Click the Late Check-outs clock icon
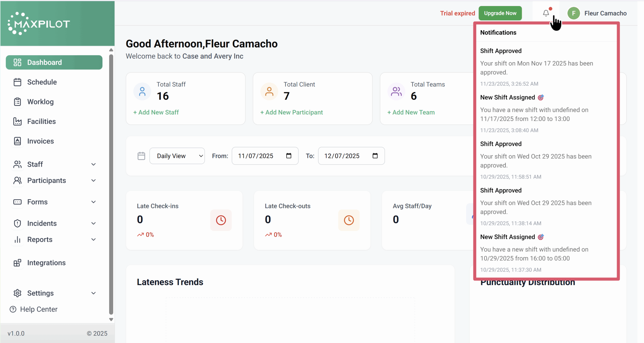Image resolution: width=644 pixels, height=343 pixels. (349, 220)
